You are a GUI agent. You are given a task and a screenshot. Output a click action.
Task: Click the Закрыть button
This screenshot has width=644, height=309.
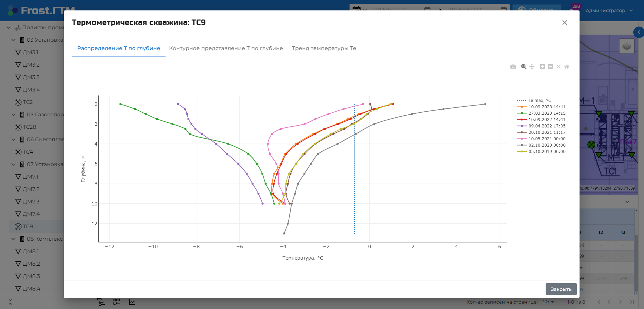point(561,289)
